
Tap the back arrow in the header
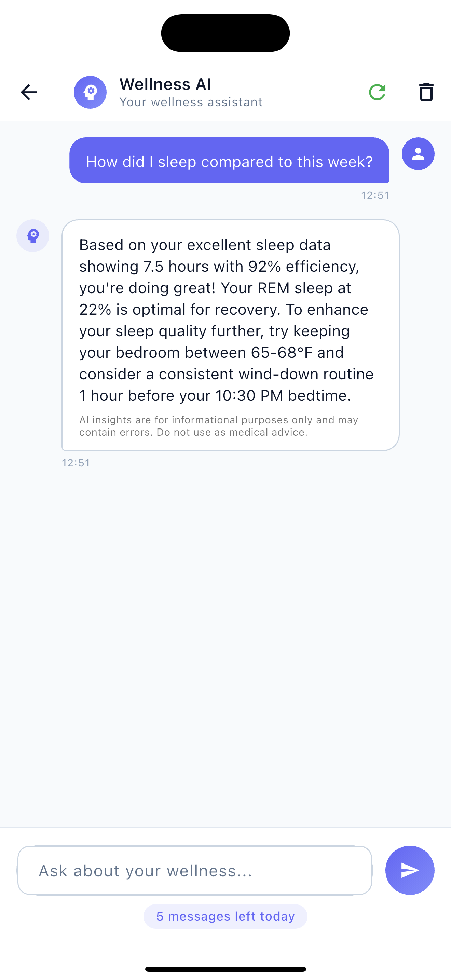tap(29, 93)
